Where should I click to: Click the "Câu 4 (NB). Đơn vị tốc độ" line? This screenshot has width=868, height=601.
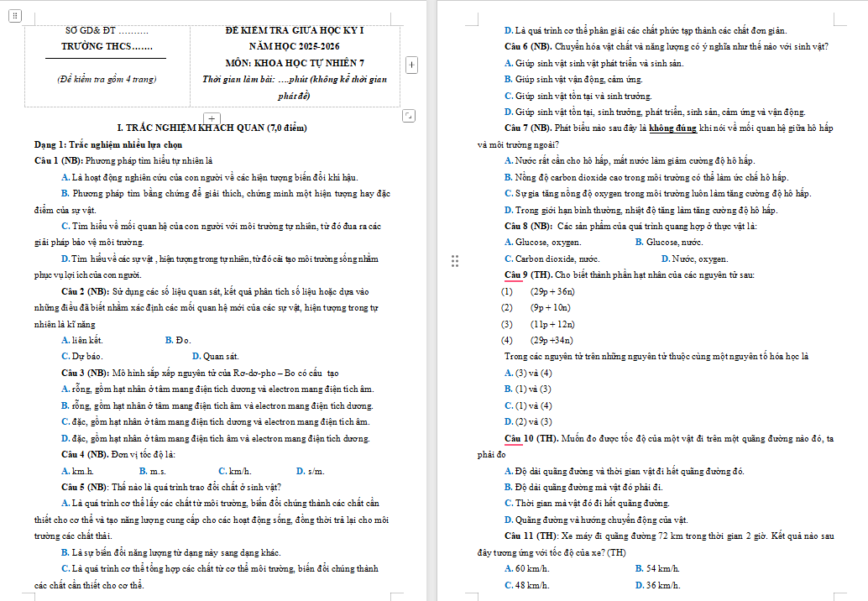pyautogui.click(x=118, y=454)
